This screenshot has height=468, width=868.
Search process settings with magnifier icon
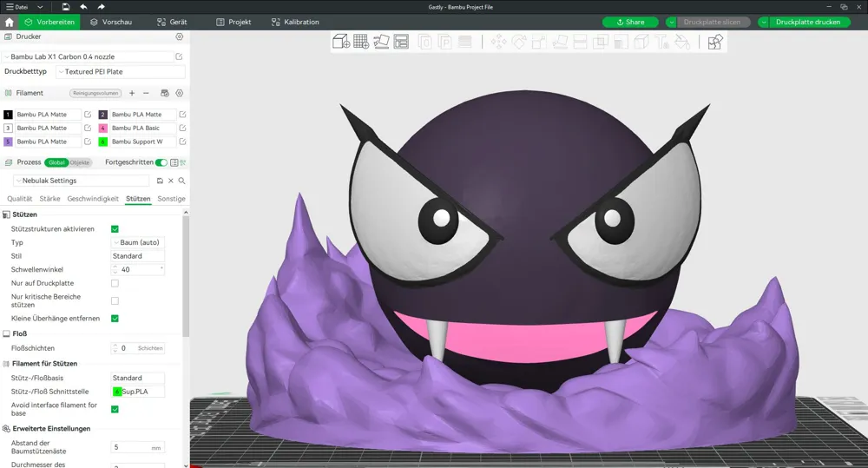click(181, 181)
